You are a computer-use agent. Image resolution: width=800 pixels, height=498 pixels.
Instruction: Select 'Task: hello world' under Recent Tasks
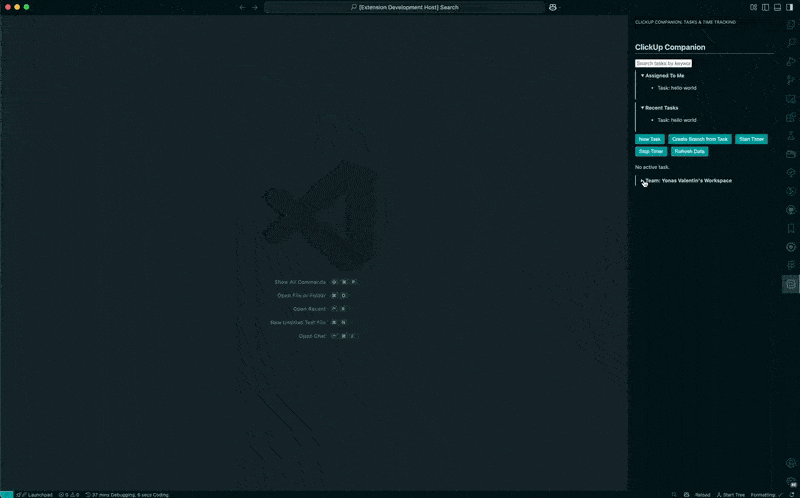[677, 120]
